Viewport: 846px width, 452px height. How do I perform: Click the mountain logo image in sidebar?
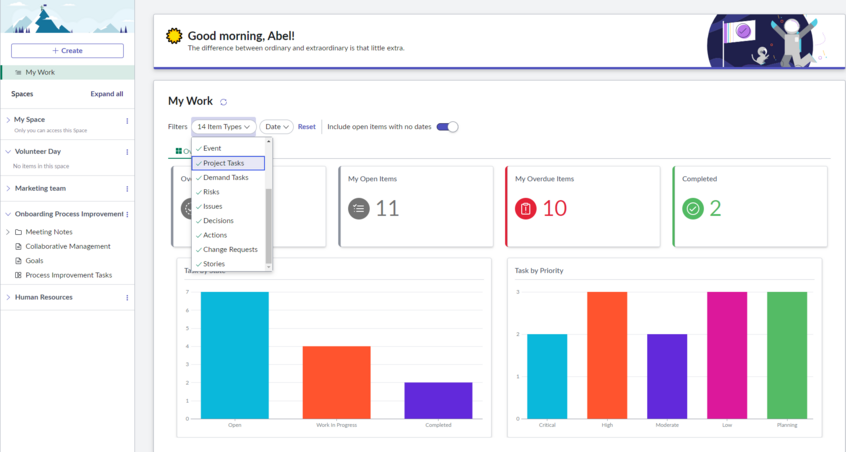(x=67, y=17)
